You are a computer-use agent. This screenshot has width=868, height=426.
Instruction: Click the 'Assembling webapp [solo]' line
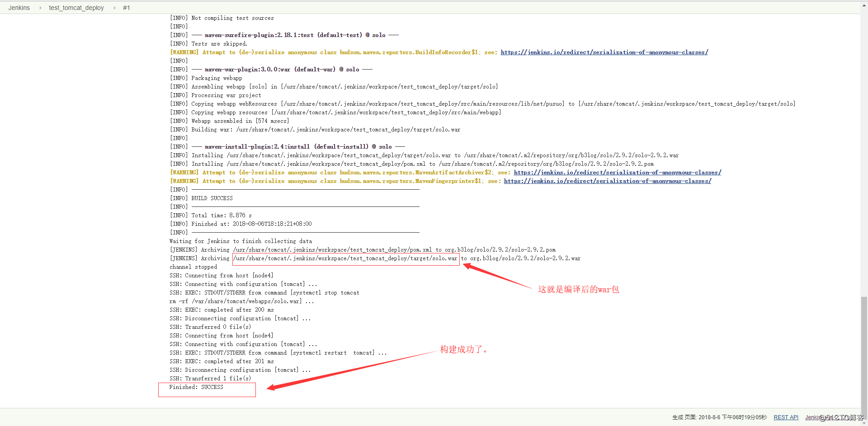click(334, 87)
